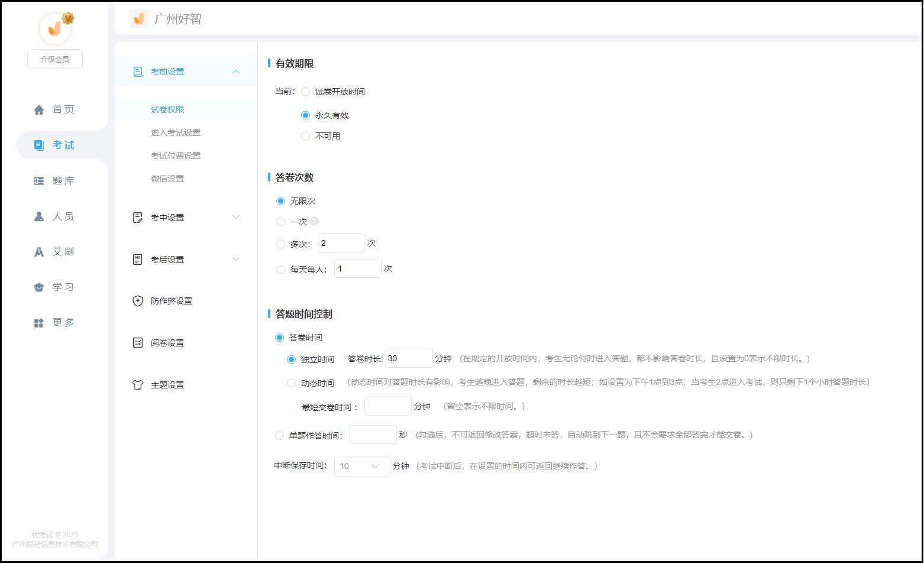The image size is (924, 564).
Task: Expand the 考中设置 section
Action: (x=236, y=217)
